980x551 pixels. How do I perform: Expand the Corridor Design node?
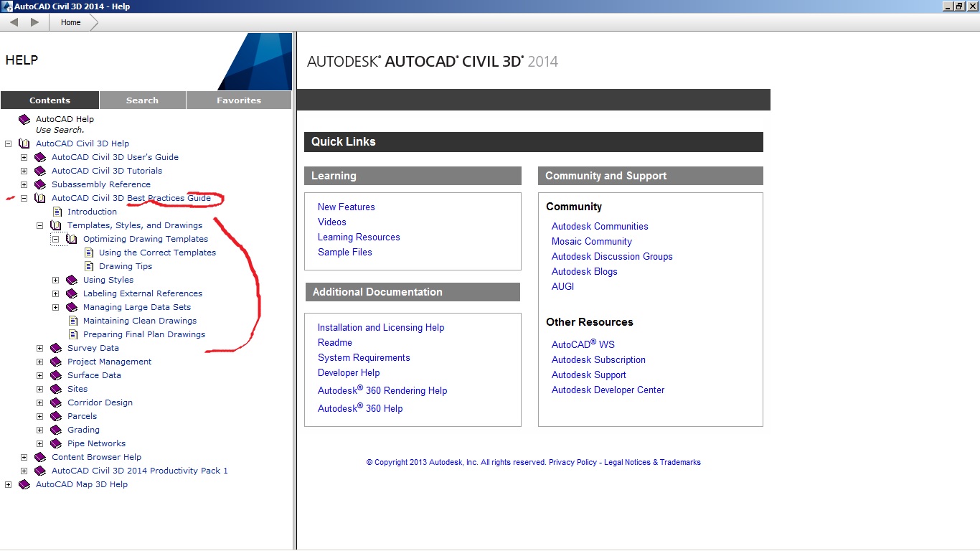[x=40, y=402]
